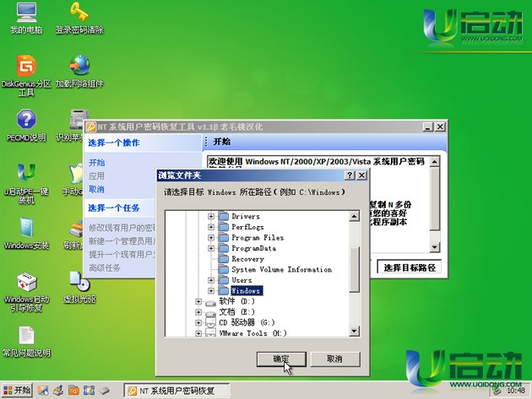
Task: Expand the CD 驱动器 (G:) node
Action: coord(198,322)
